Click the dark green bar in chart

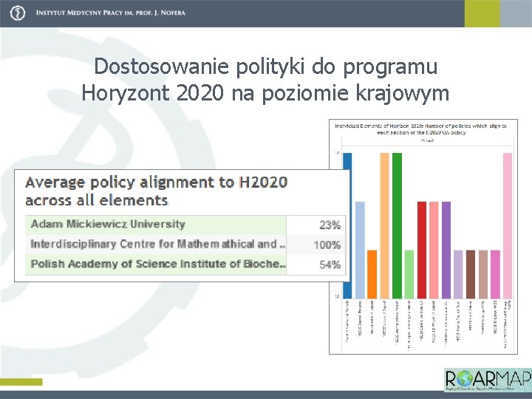click(x=397, y=225)
